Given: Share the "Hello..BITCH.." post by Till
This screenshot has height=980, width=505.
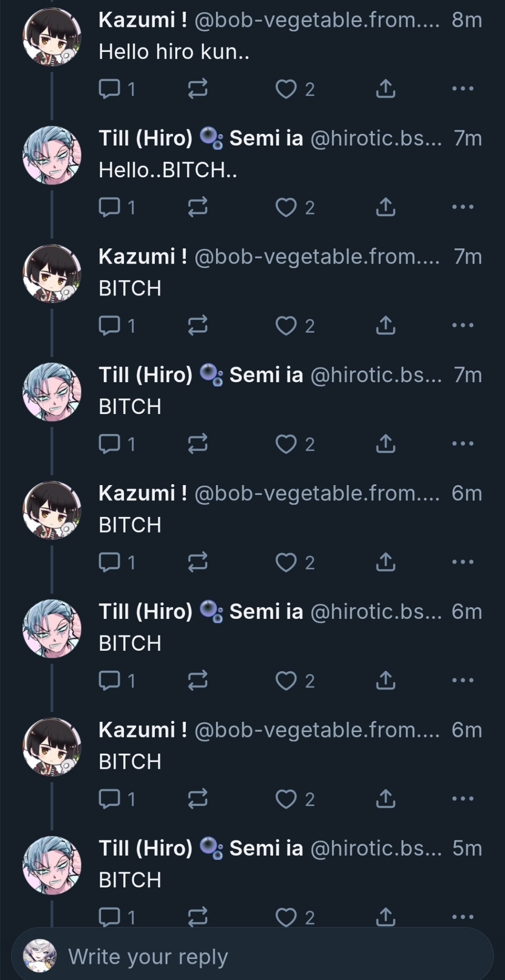Looking at the screenshot, I should (x=385, y=207).
